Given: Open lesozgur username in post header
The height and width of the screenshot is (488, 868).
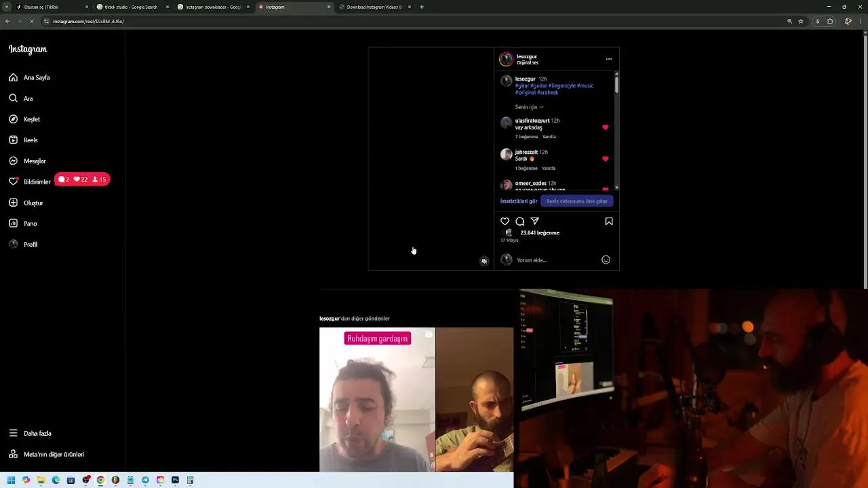Looking at the screenshot, I should 527,56.
